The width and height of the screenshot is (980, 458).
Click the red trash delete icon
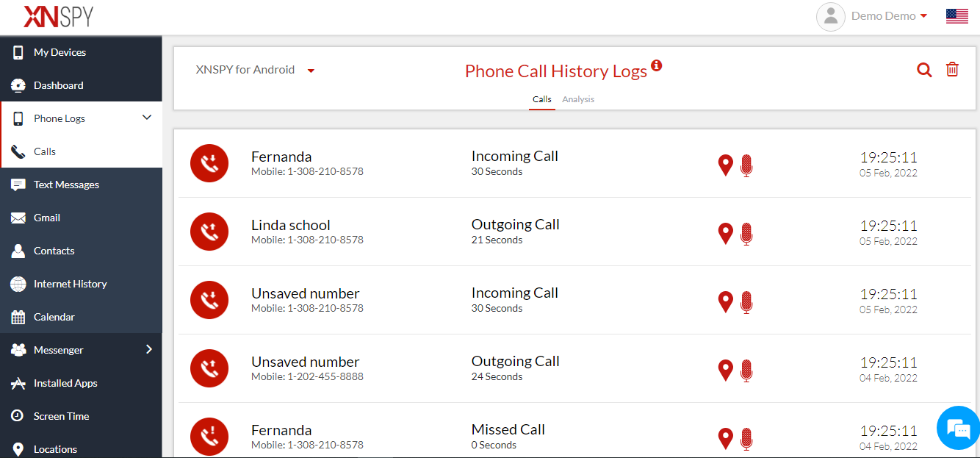(952, 70)
